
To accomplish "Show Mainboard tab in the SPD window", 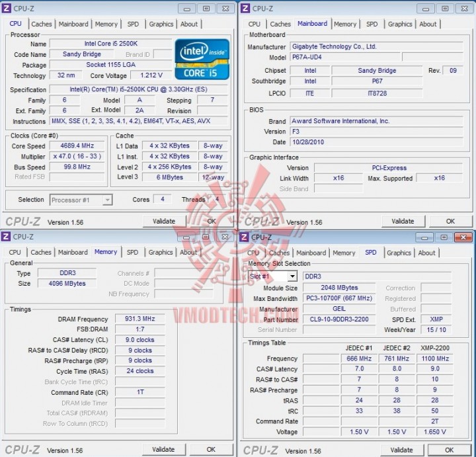I will (311, 253).
